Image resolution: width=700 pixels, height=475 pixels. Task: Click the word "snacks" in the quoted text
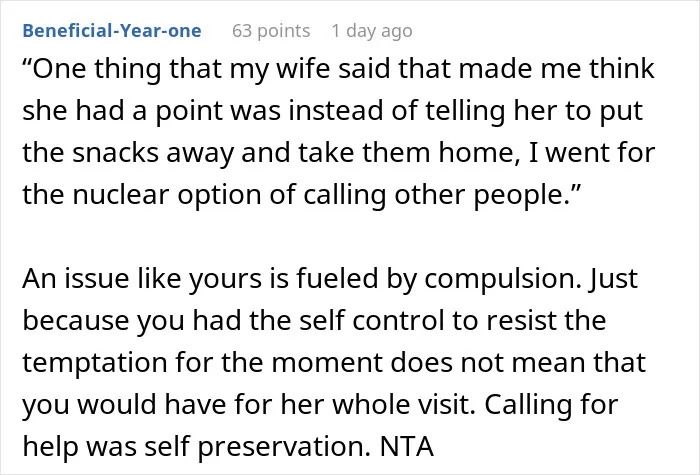pos(115,153)
